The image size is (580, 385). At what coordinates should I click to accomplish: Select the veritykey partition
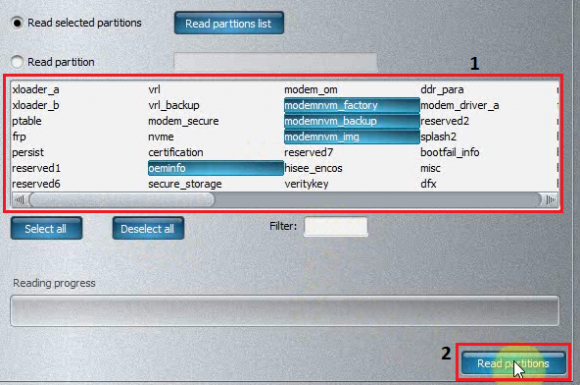click(306, 184)
